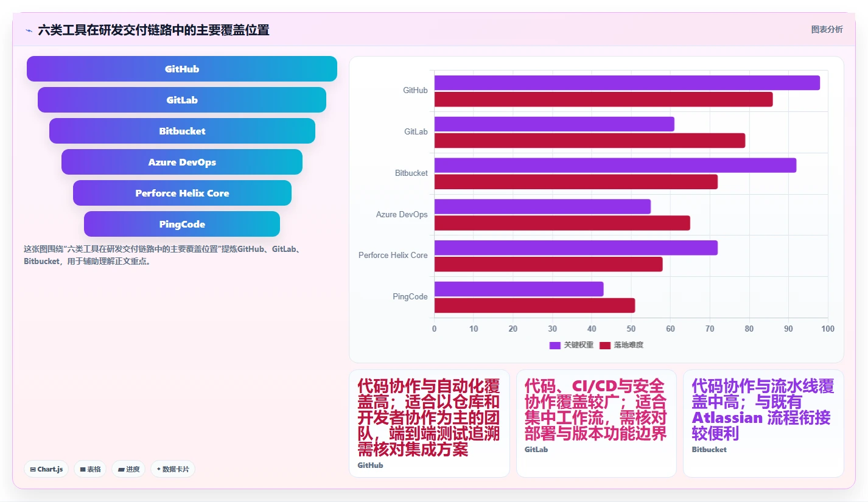Select the Perforce Helix Core funnel bar
868x502 pixels.
click(182, 193)
